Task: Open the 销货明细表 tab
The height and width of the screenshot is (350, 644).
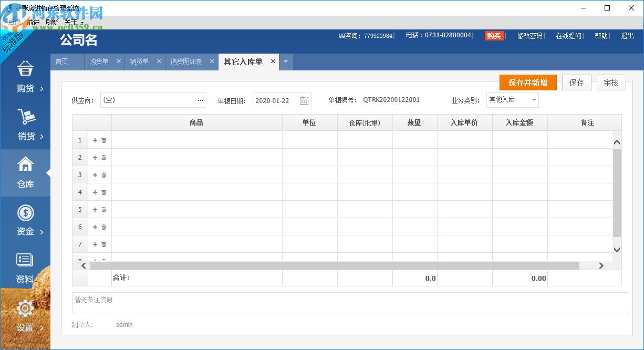Action: pyautogui.click(x=187, y=61)
